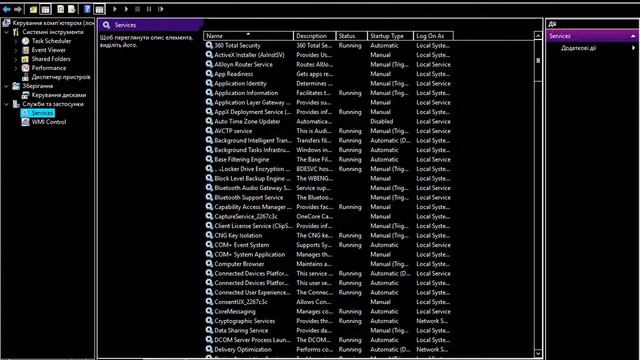Image resolution: width=640 pixels, height=360 pixels.
Task: Sort by the Log On As column header
Action: pos(433,36)
